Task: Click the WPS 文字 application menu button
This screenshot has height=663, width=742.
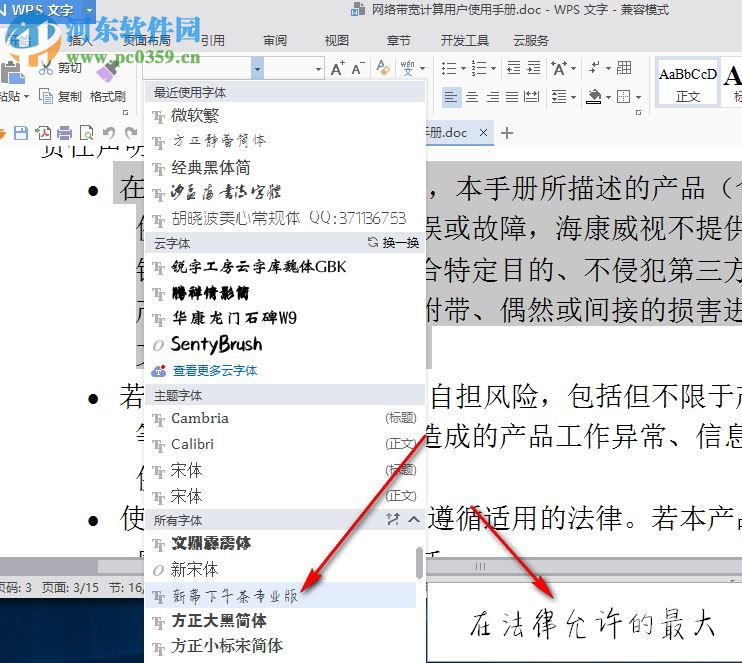Action: click(x=47, y=9)
